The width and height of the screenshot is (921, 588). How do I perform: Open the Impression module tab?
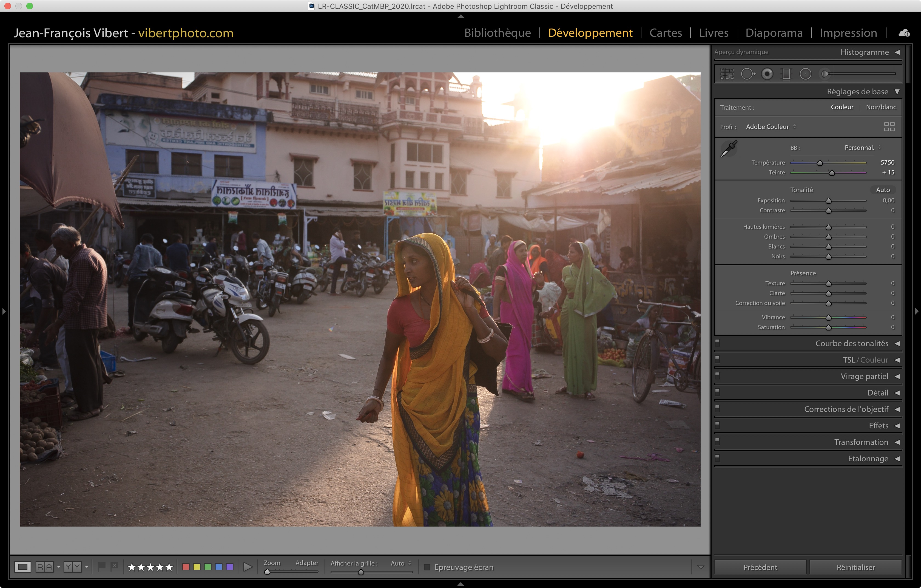[848, 33]
